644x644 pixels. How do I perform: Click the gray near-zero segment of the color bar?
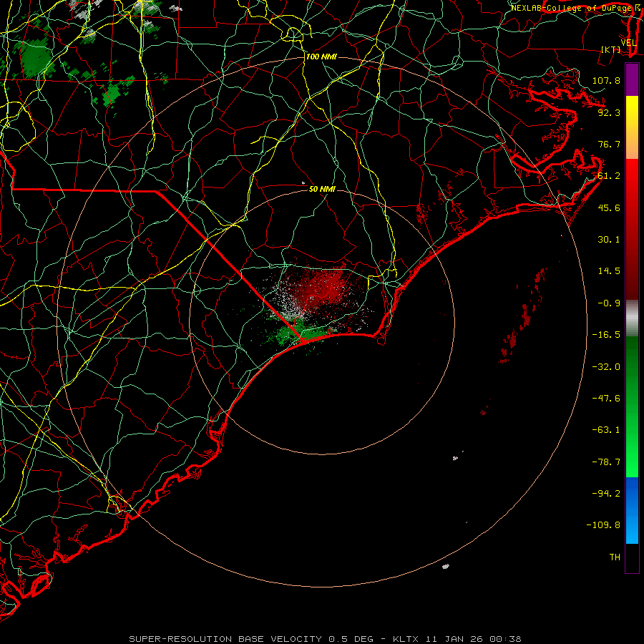(x=632, y=318)
